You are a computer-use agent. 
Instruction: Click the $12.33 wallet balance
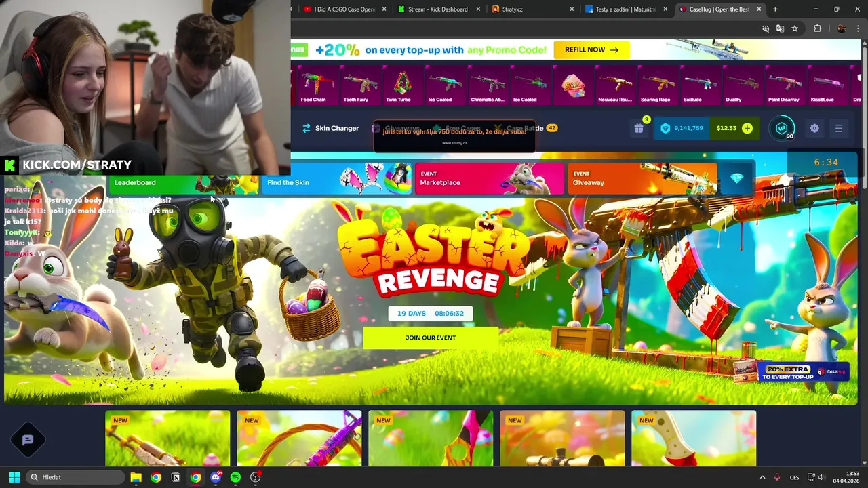(726, 128)
